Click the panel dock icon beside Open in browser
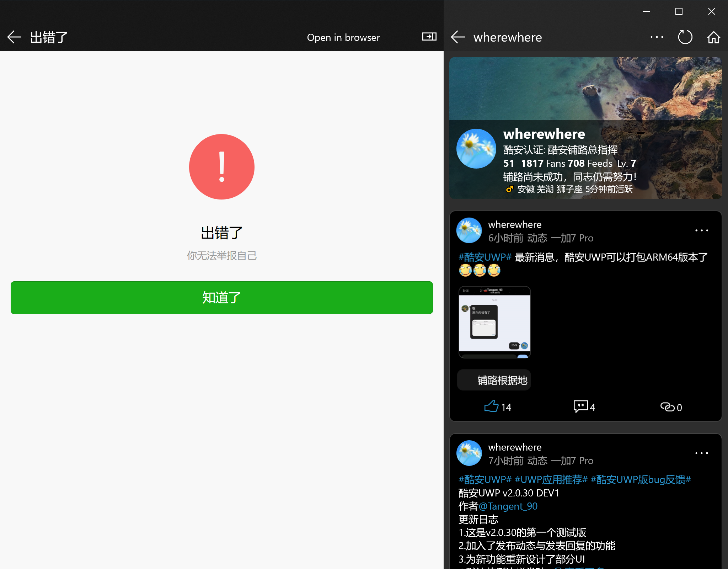Viewport: 728px width, 569px height. [x=429, y=37]
